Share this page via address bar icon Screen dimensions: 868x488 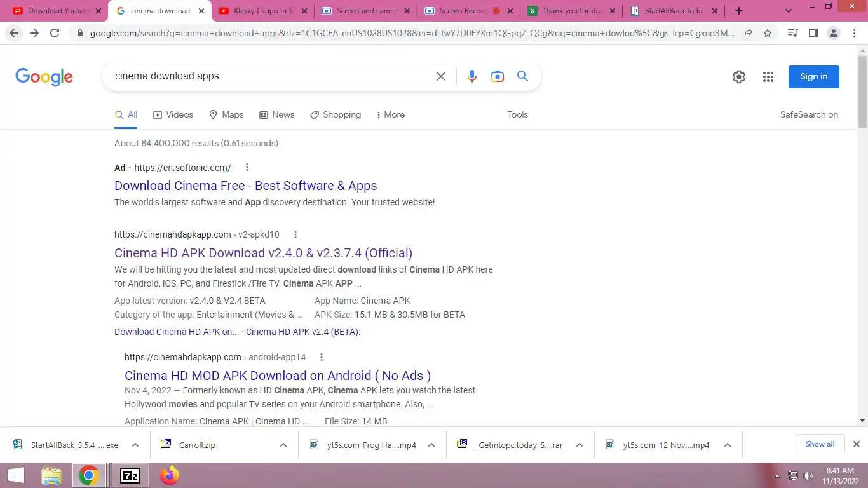747,33
